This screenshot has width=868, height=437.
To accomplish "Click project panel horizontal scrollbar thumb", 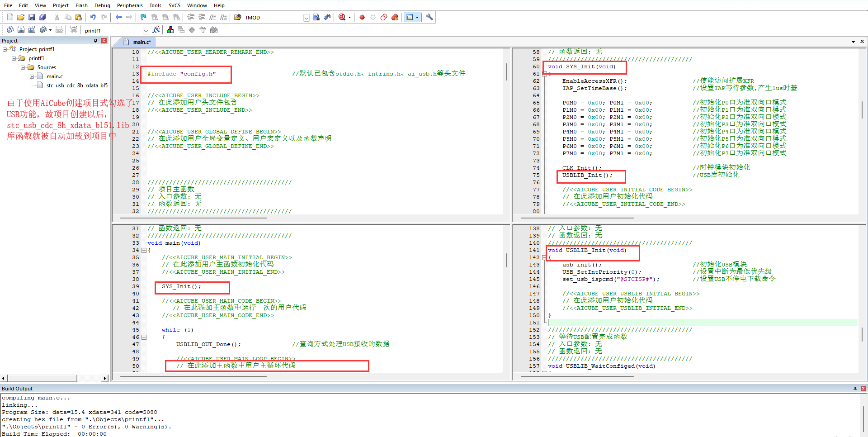I will click(x=42, y=378).
